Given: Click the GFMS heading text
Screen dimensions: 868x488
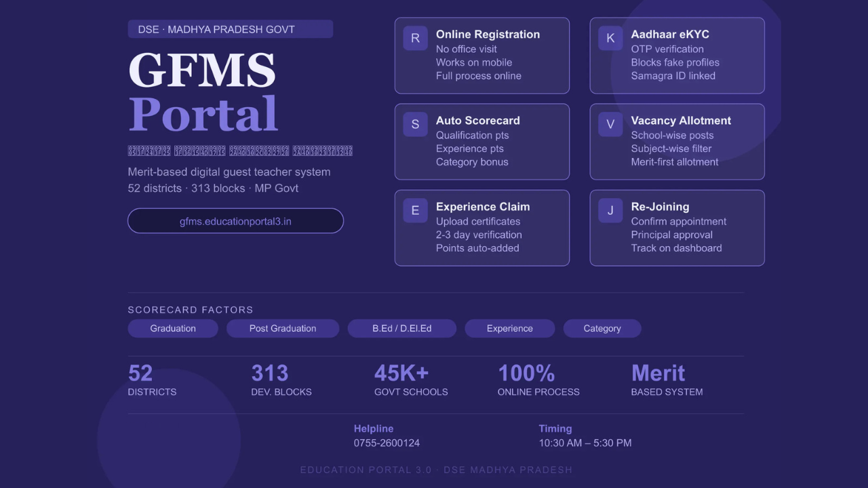Looking at the screenshot, I should pos(201,70).
